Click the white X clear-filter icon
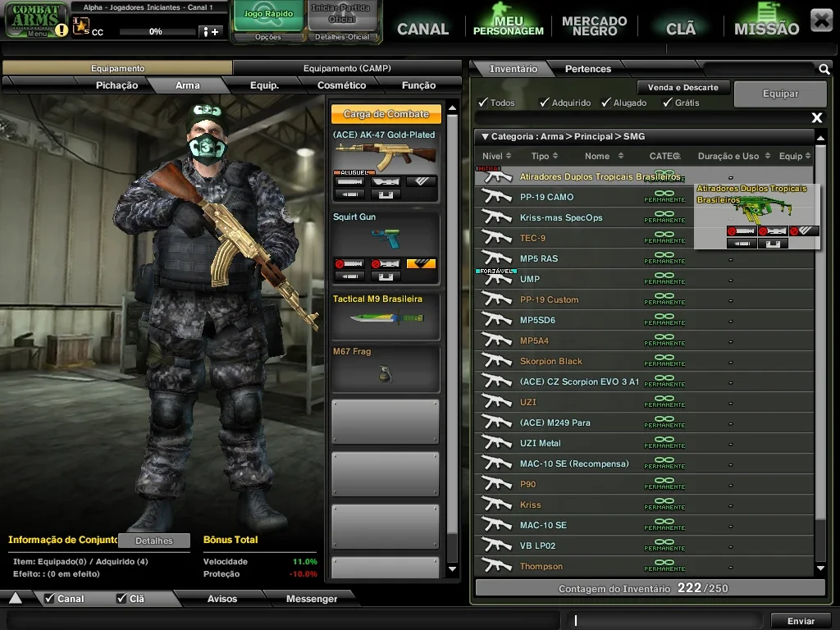840x630 pixels. click(x=816, y=117)
